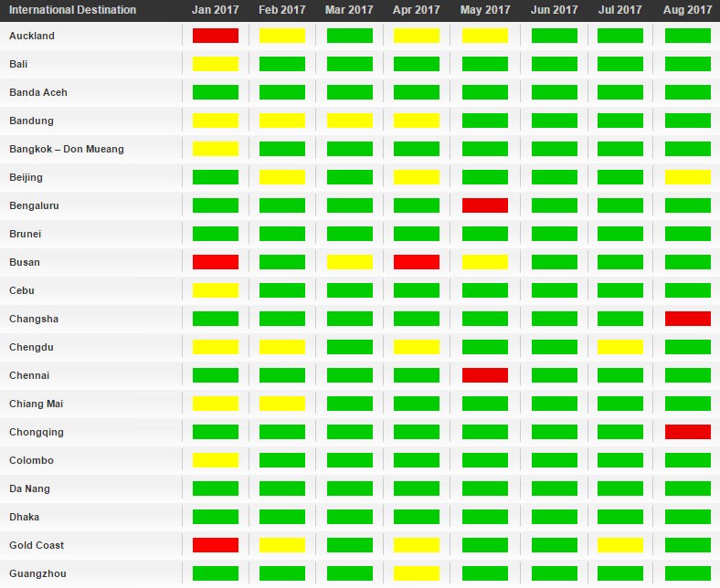Click Chennai's red May 2017 swatch
Screen dimensions: 720x588
pos(485,375)
